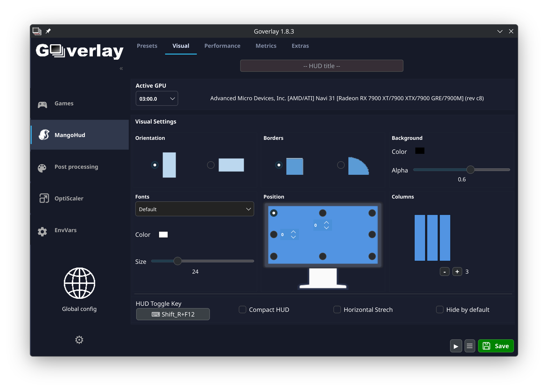Switch to the Presets tab

click(x=147, y=46)
